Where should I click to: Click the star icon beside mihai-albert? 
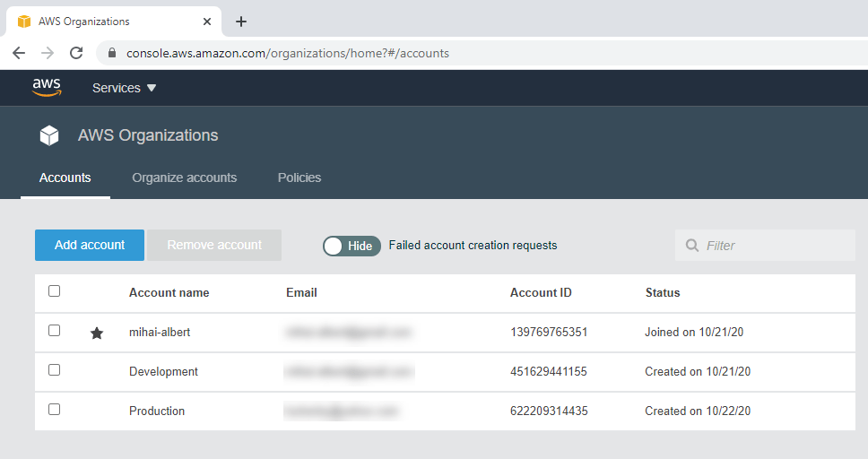(97, 333)
